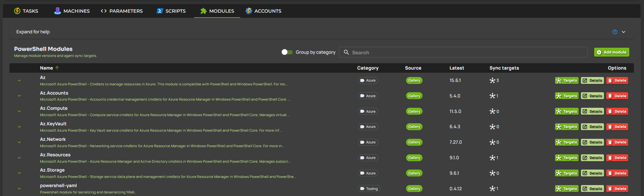Screen dimensions: 644x196
Task: Click Tooling category tag on powershell-yaml
Action: (x=369, y=189)
